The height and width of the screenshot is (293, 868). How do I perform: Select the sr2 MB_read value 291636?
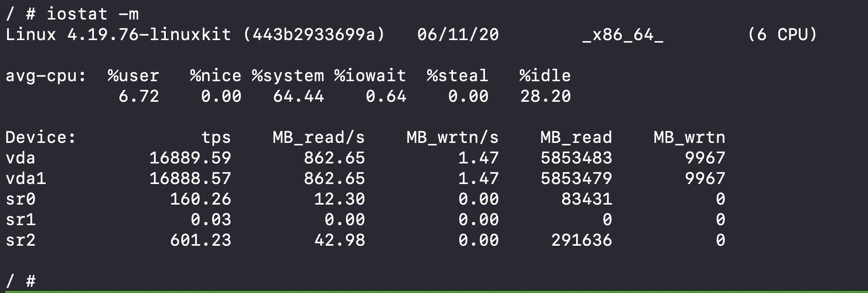point(581,240)
